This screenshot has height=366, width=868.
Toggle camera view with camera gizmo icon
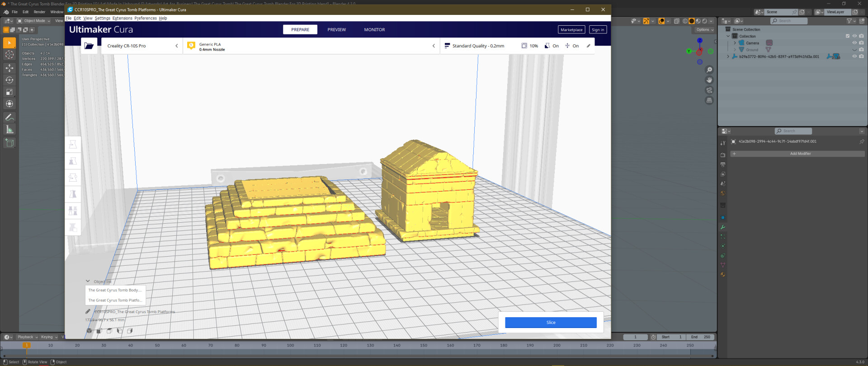pos(709,90)
